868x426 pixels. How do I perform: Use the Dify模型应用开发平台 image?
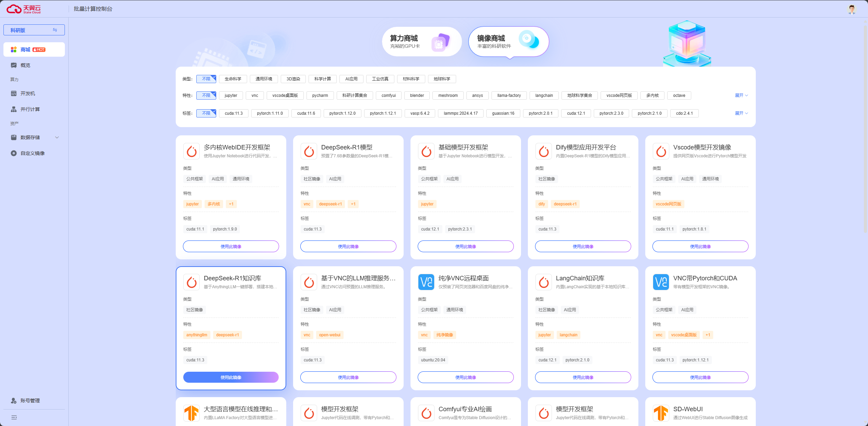583,246
